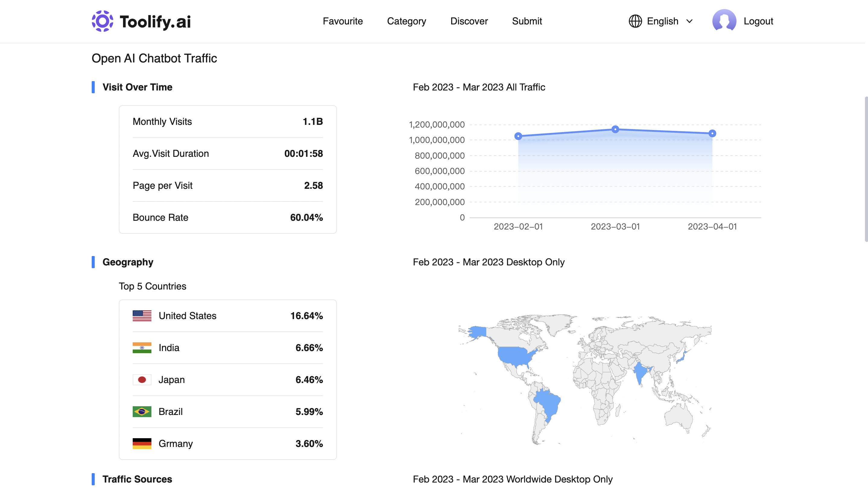Click the Germany flag icon
The width and height of the screenshot is (868, 494).
(142, 443)
